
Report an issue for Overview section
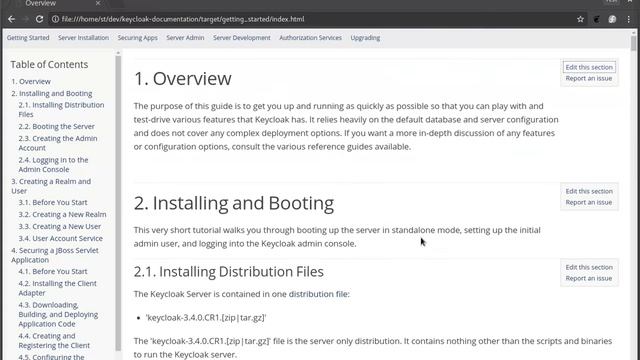coord(589,78)
